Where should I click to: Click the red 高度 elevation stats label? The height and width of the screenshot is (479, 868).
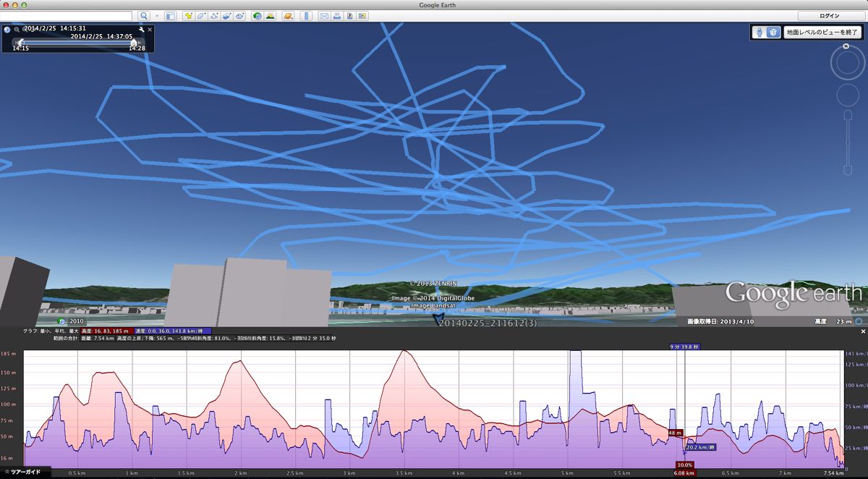tap(107, 331)
